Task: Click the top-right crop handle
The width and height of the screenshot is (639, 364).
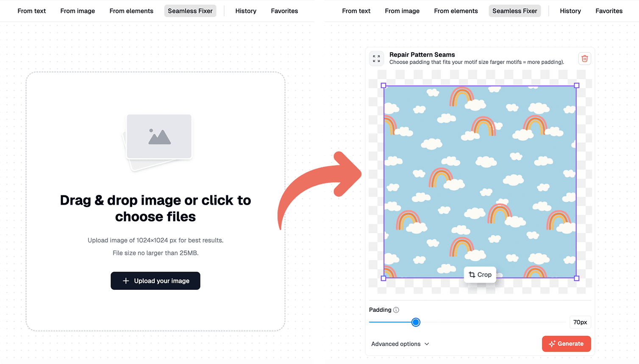Action: (576, 86)
